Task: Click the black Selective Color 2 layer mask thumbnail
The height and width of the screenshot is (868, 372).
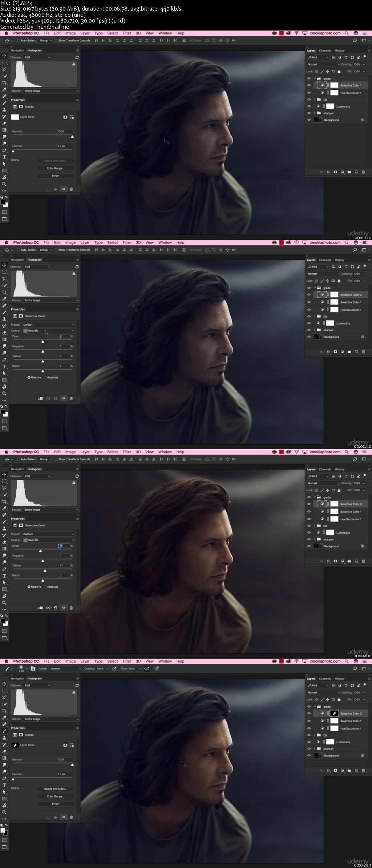Action: (x=334, y=713)
